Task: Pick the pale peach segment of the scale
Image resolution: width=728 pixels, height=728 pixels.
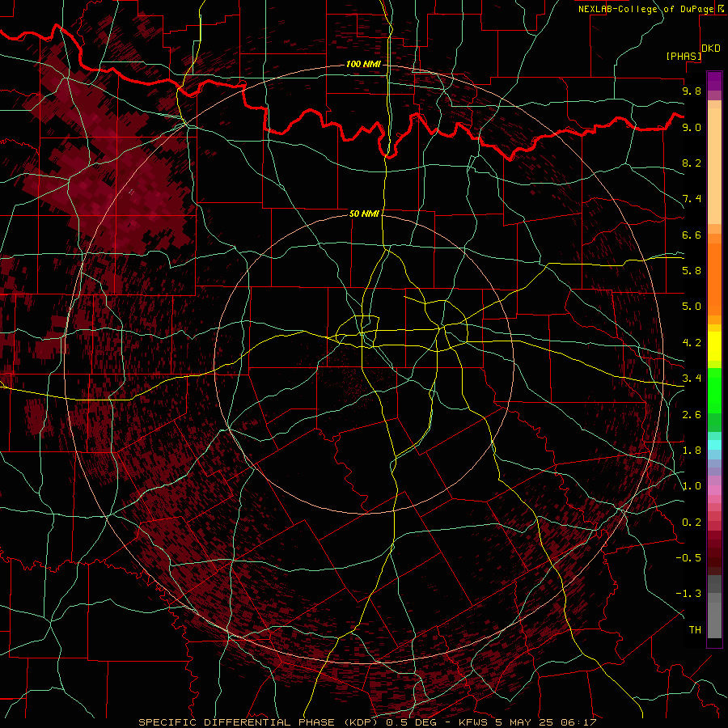Action: (x=714, y=166)
